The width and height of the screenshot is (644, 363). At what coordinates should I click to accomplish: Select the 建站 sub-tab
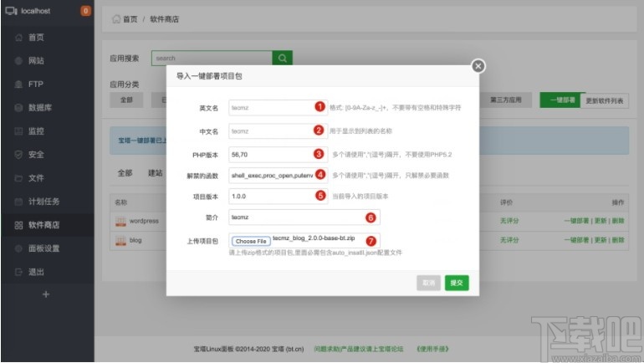(x=156, y=173)
